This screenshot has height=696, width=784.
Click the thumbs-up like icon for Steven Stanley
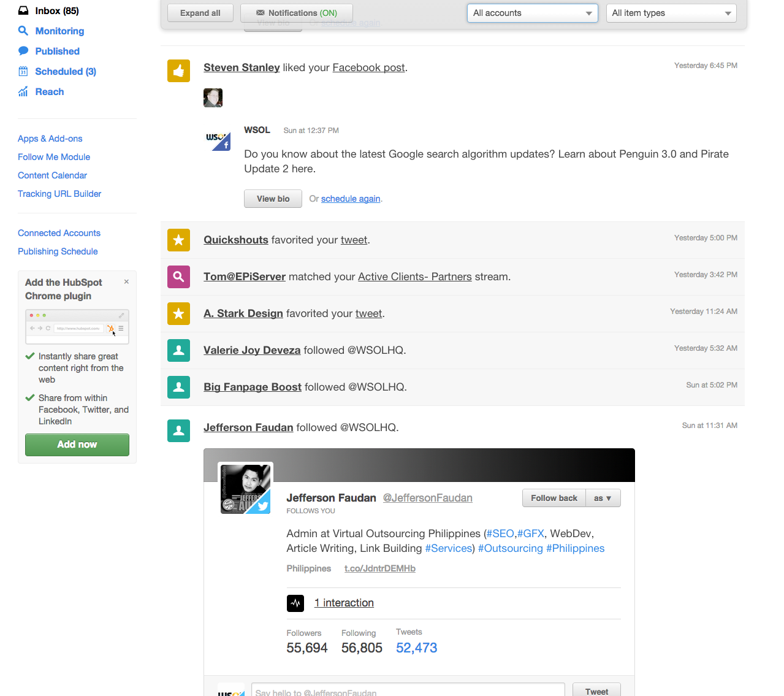178,71
